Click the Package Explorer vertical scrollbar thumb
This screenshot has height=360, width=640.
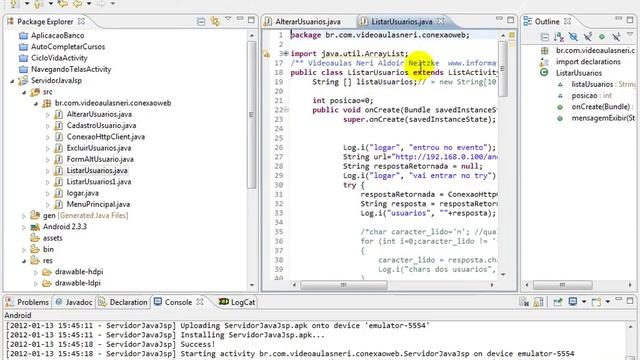pos(251,115)
